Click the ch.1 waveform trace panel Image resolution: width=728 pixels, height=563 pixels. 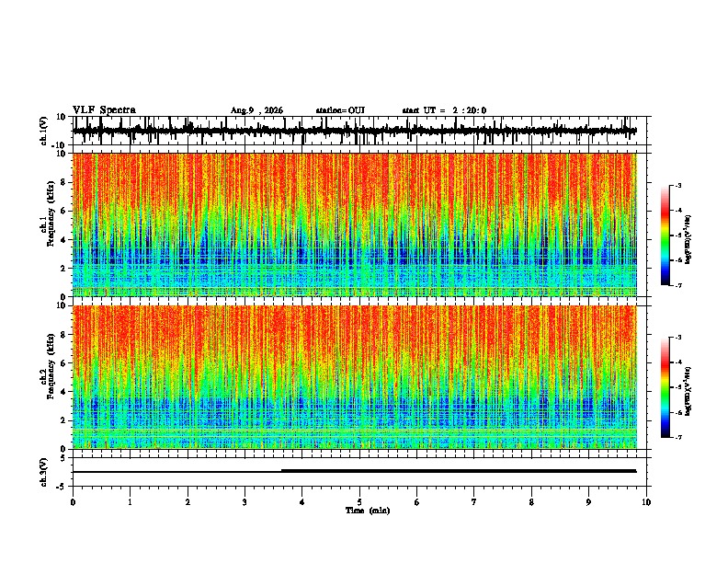(361, 131)
